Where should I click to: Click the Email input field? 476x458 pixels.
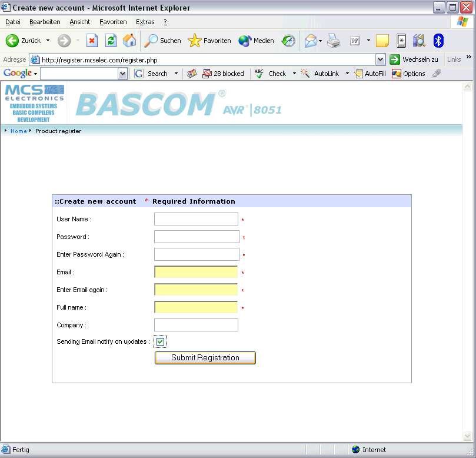196,272
